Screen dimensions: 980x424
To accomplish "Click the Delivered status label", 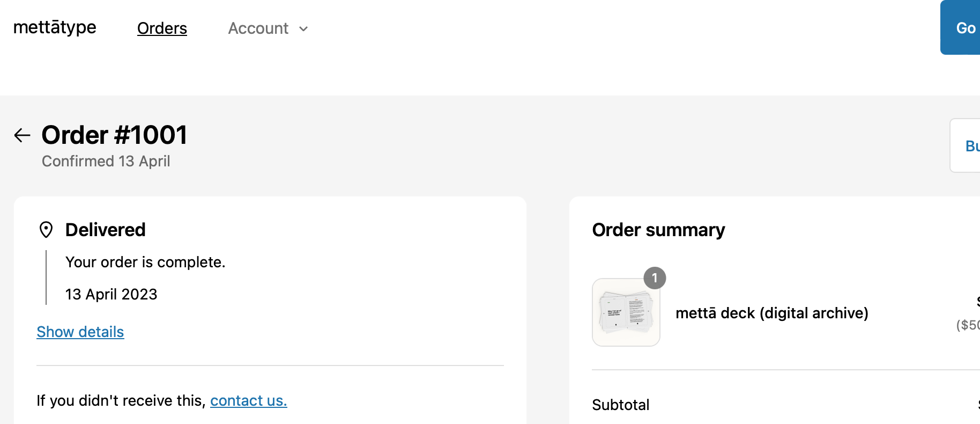I will coord(106,230).
